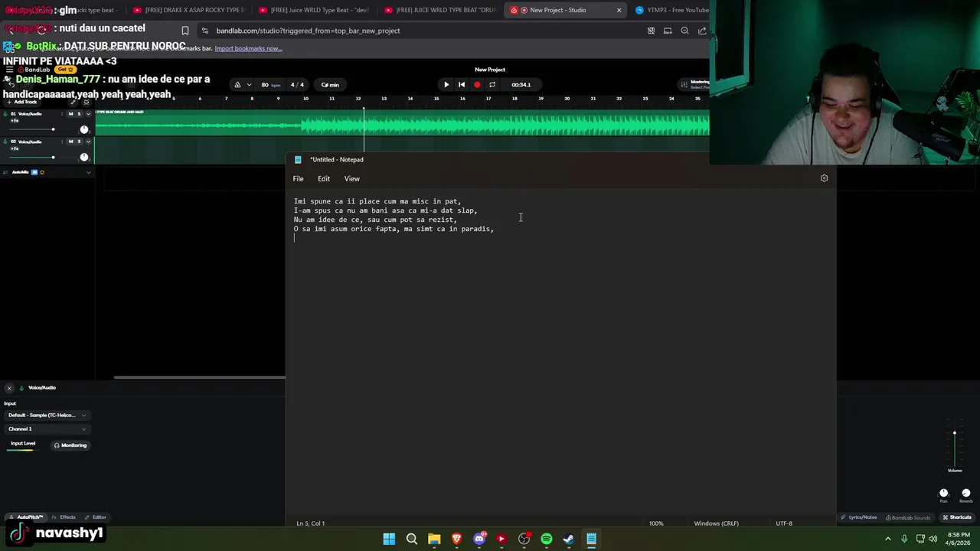980x551 pixels.
Task: Expand the AutoMix panel chevron
Action: click(88, 172)
